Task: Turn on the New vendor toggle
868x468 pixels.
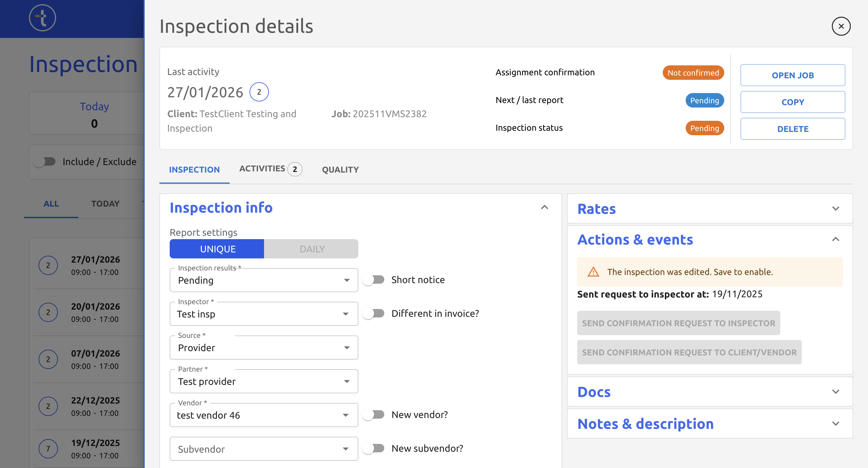Action: pos(374,414)
